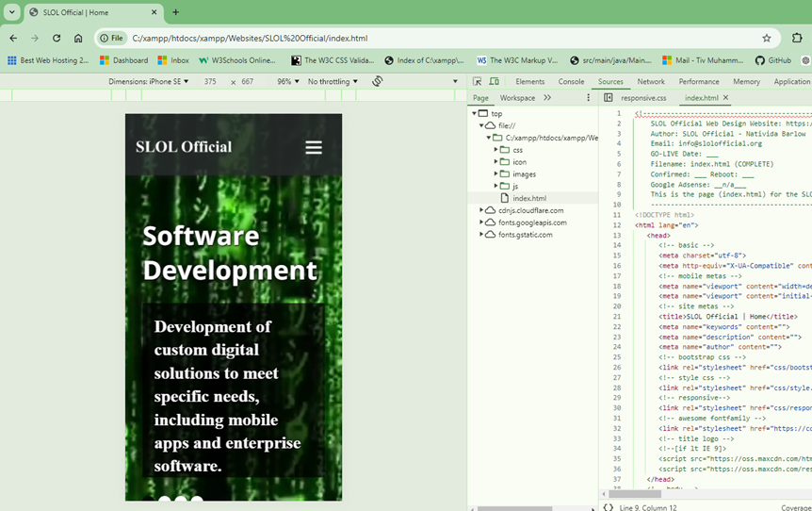This screenshot has height=511, width=812.
Task: Click the File site info chip
Action: (x=112, y=38)
